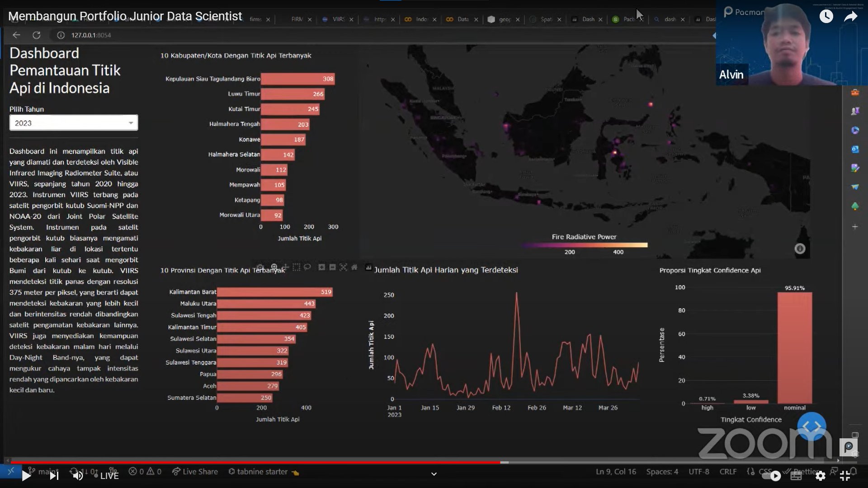868x488 pixels.
Task: Close the FIRM browser tab
Action: [x=310, y=19]
